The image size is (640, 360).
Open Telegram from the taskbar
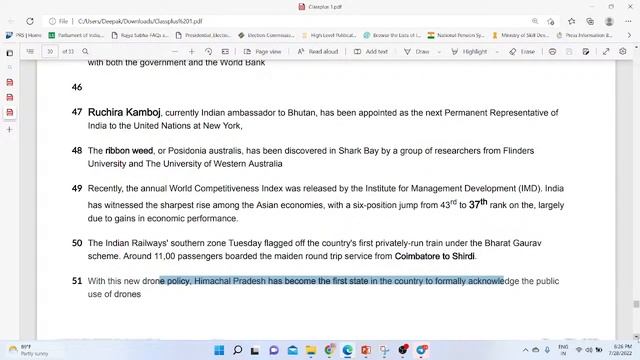[x=421, y=350]
